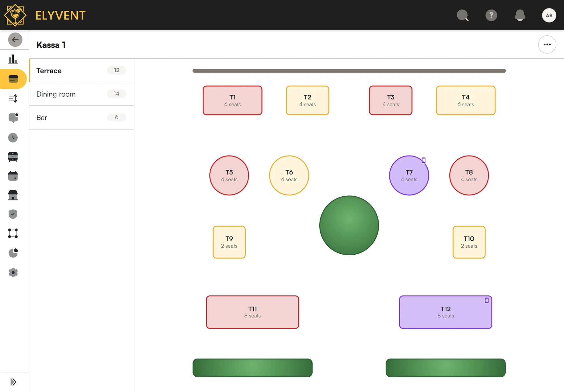Select table T3 on the terrace
The width and height of the screenshot is (564, 392).
391,100
